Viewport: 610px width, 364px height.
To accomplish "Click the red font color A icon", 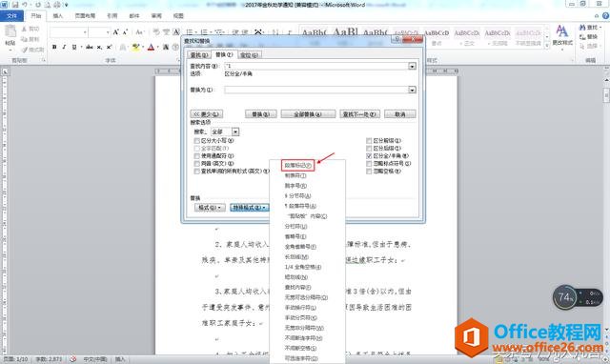I will (x=151, y=47).
